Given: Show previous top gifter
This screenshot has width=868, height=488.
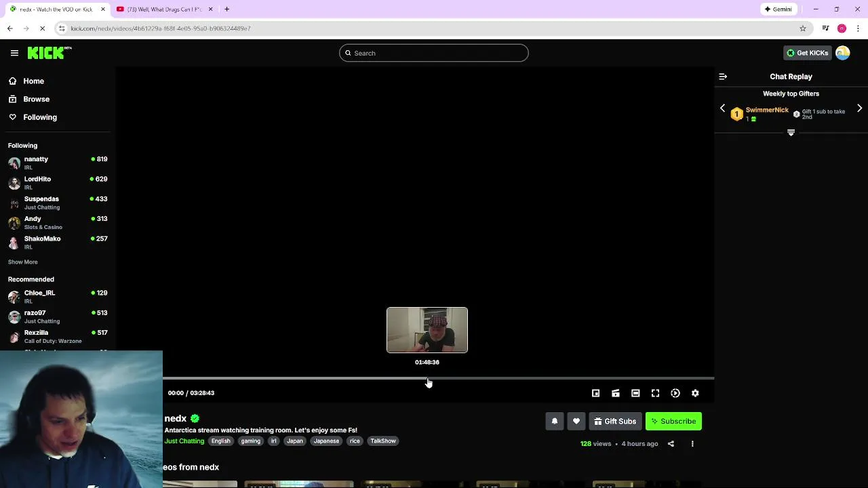Looking at the screenshot, I should [722, 108].
